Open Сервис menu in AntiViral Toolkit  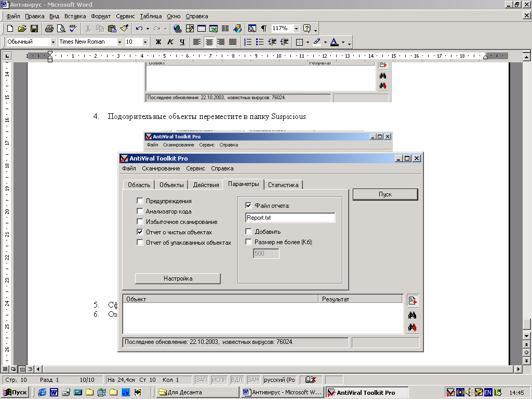pos(195,168)
